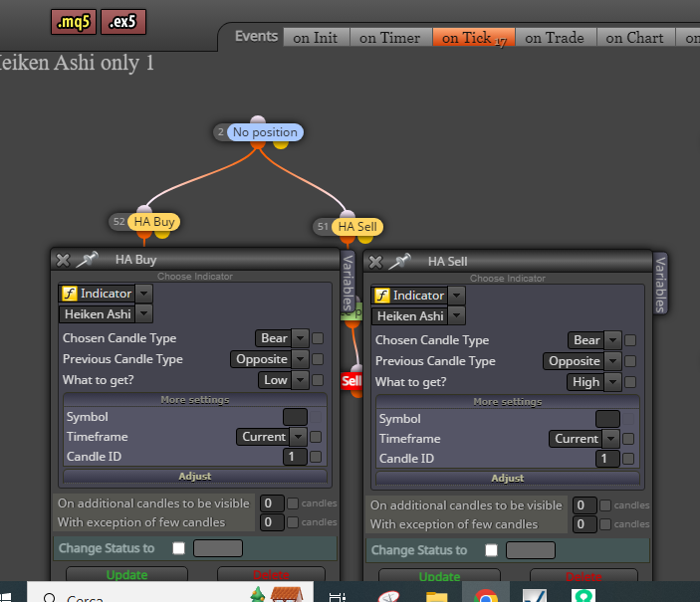Open the on Chart events tab
Image resolution: width=700 pixels, height=602 pixels.
click(x=635, y=38)
